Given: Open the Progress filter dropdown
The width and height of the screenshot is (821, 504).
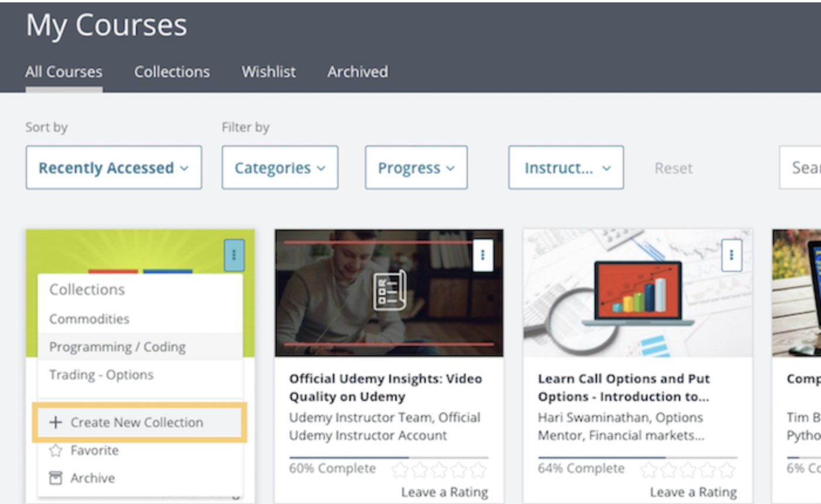Looking at the screenshot, I should point(416,167).
